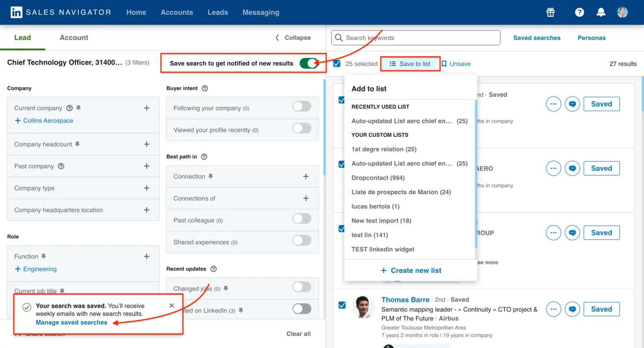Switch to the Lead tab
Screen dimensions: 644x348
pyautogui.click(x=23, y=38)
